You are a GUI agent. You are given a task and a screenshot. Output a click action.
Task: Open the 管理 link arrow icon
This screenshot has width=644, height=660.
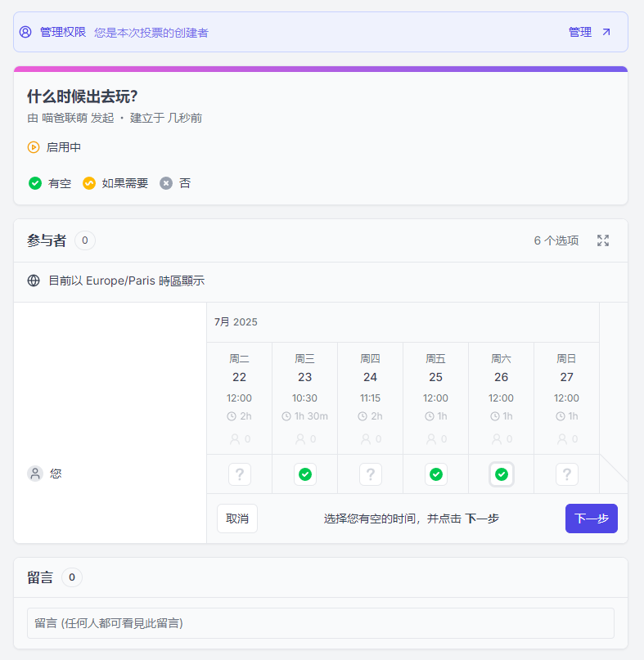pyautogui.click(x=606, y=32)
